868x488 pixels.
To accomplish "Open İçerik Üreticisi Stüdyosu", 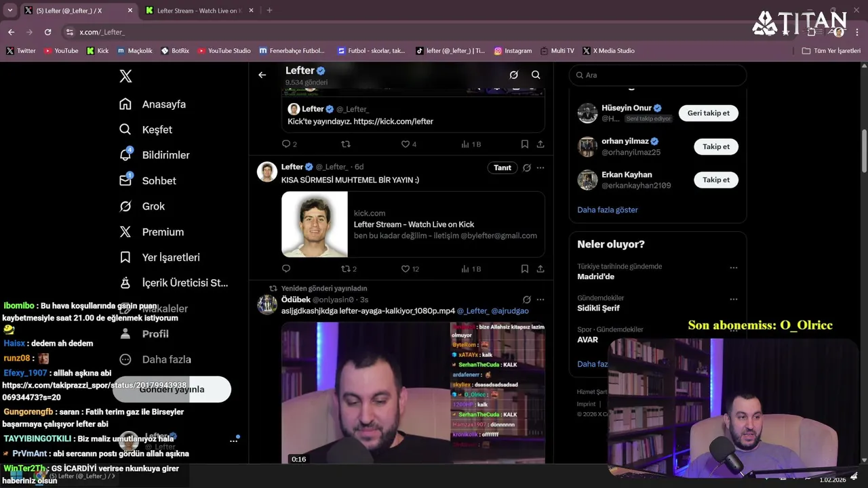I will pyautogui.click(x=174, y=283).
